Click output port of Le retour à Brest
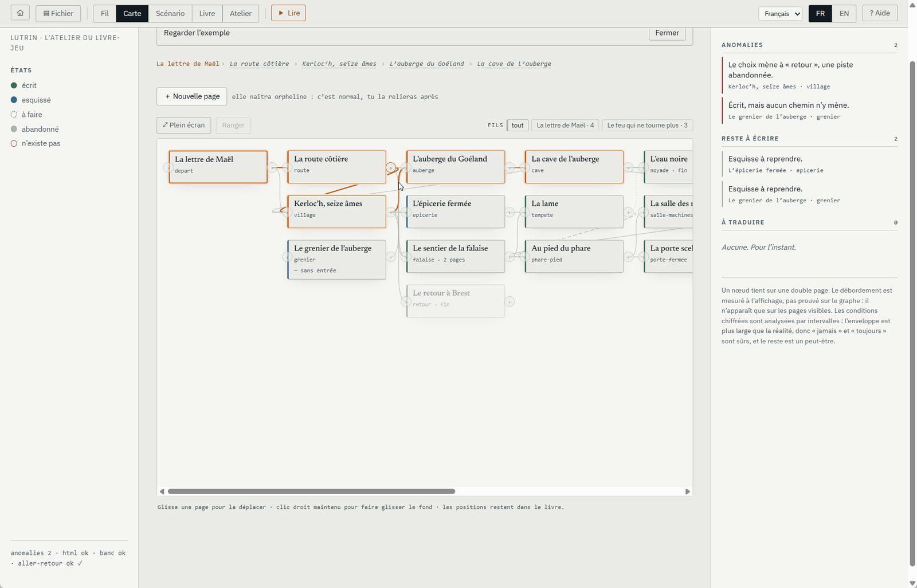Screen dimensions: 917x588 [510, 301]
